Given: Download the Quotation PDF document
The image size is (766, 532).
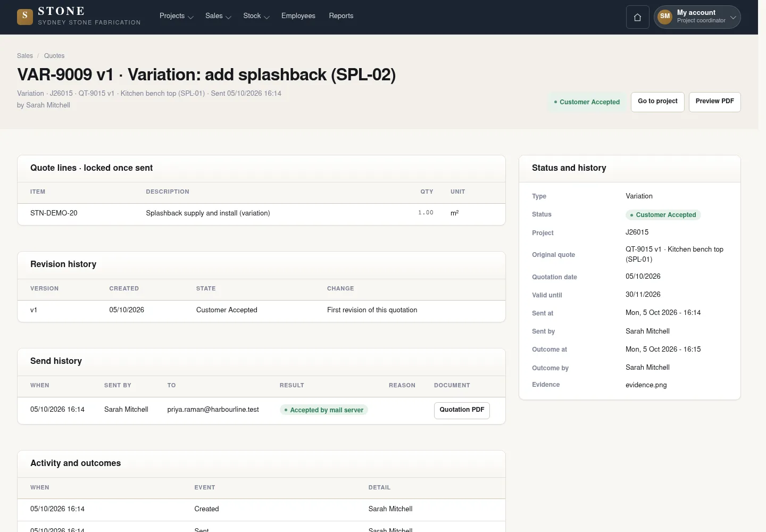Looking at the screenshot, I should pos(462,410).
